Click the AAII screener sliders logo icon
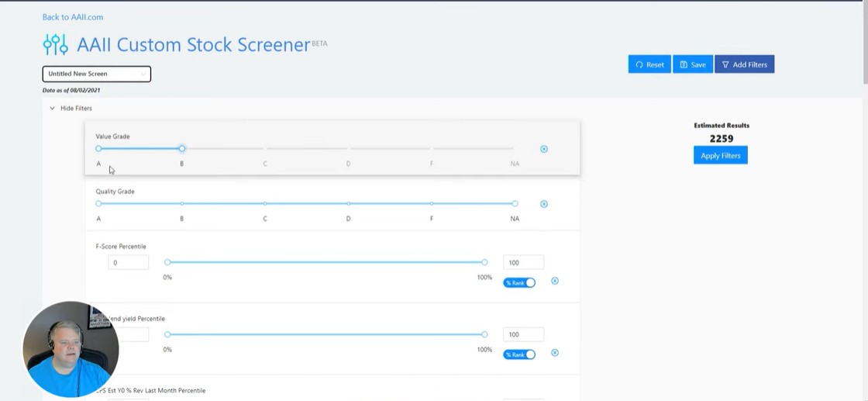The image size is (868, 401). [55, 44]
